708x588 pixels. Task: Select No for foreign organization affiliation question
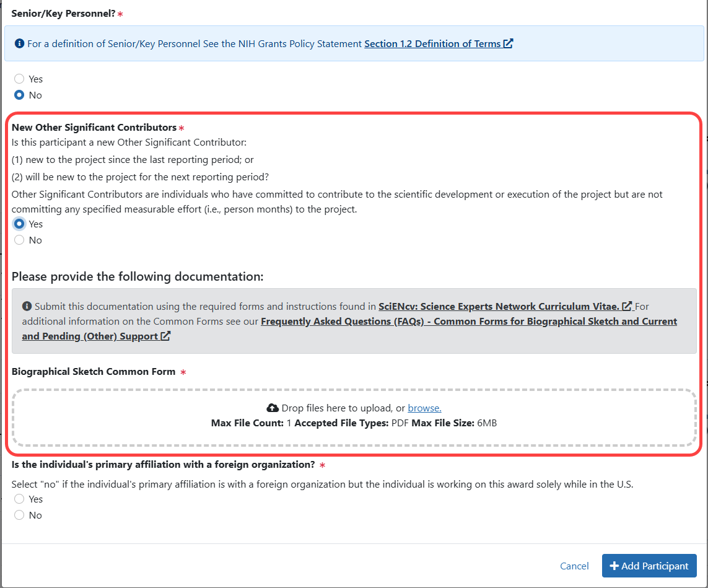pyautogui.click(x=19, y=515)
